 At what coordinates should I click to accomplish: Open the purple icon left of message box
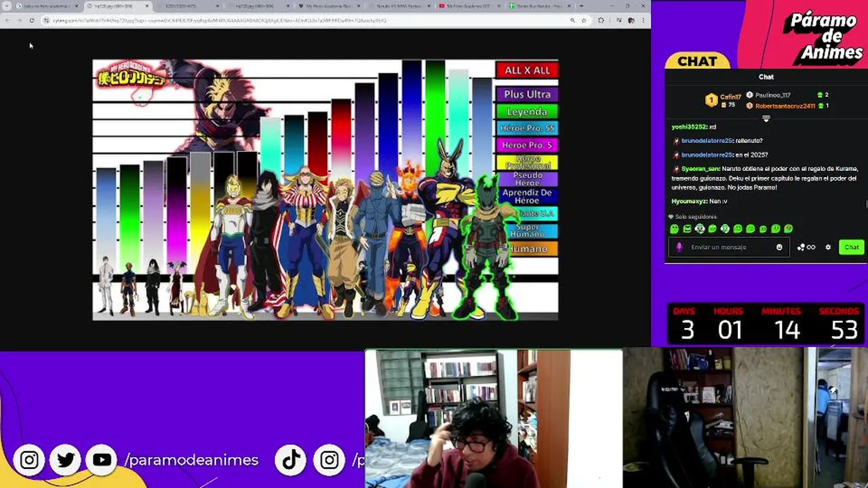point(679,247)
